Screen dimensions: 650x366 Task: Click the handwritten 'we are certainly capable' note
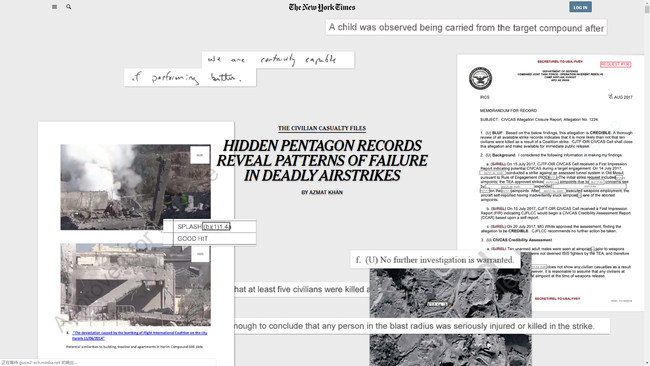(x=278, y=60)
